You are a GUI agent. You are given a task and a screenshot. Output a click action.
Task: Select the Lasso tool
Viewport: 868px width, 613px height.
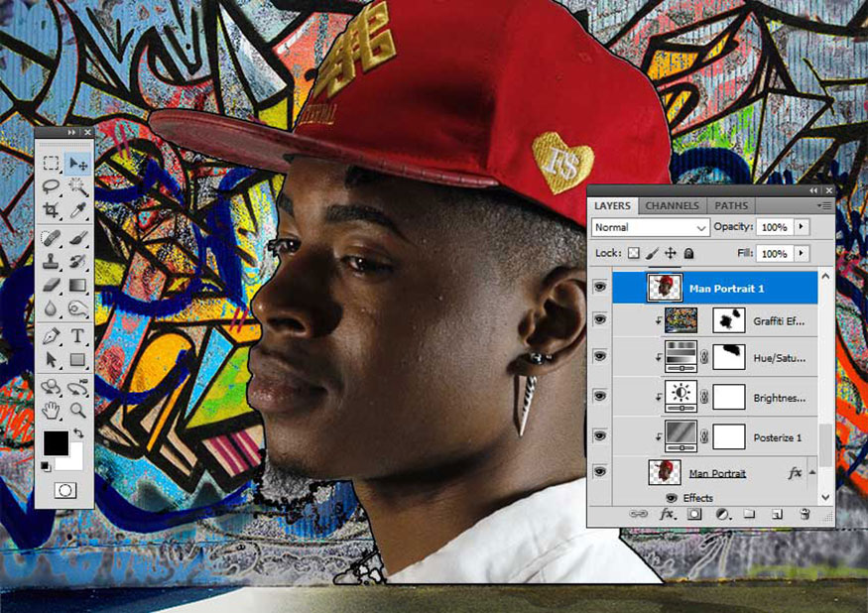click(51, 186)
